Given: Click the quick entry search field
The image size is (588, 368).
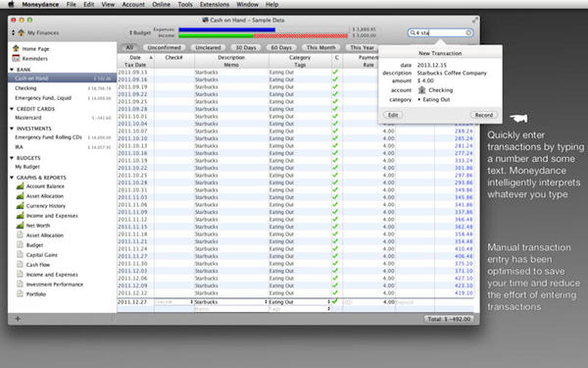Looking at the screenshot, I should click(x=440, y=32).
